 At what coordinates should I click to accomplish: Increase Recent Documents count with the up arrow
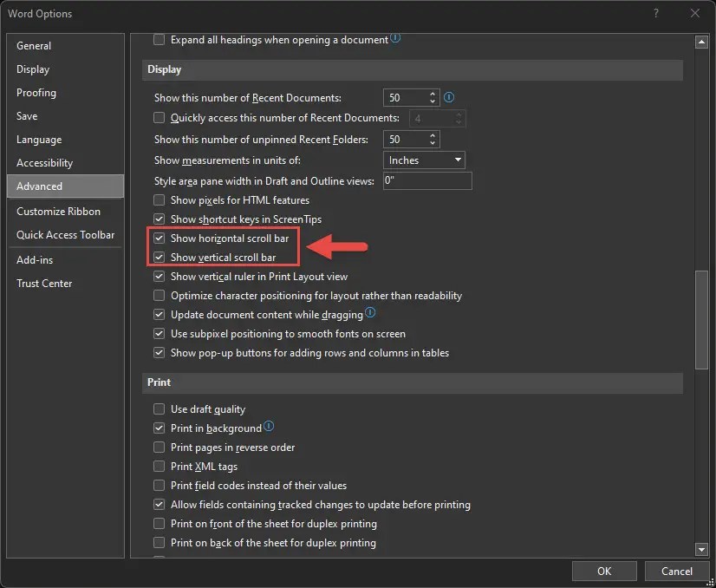[x=433, y=93]
